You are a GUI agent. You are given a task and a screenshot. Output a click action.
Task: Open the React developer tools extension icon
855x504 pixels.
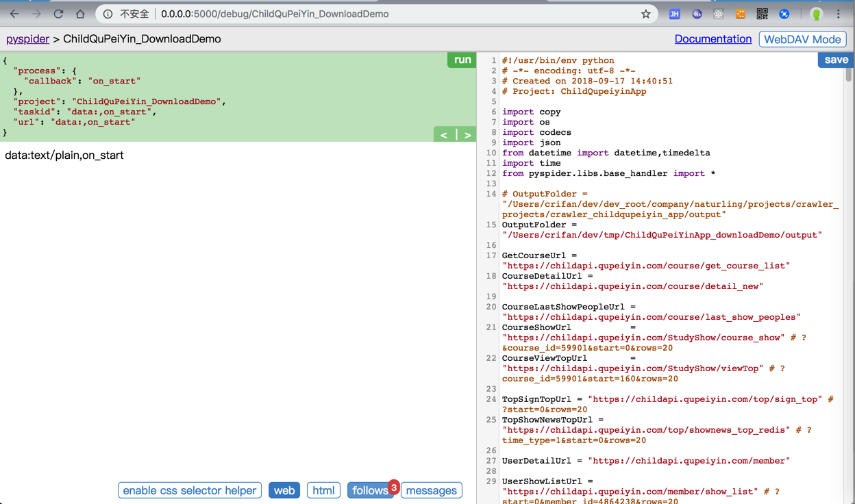coord(719,14)
